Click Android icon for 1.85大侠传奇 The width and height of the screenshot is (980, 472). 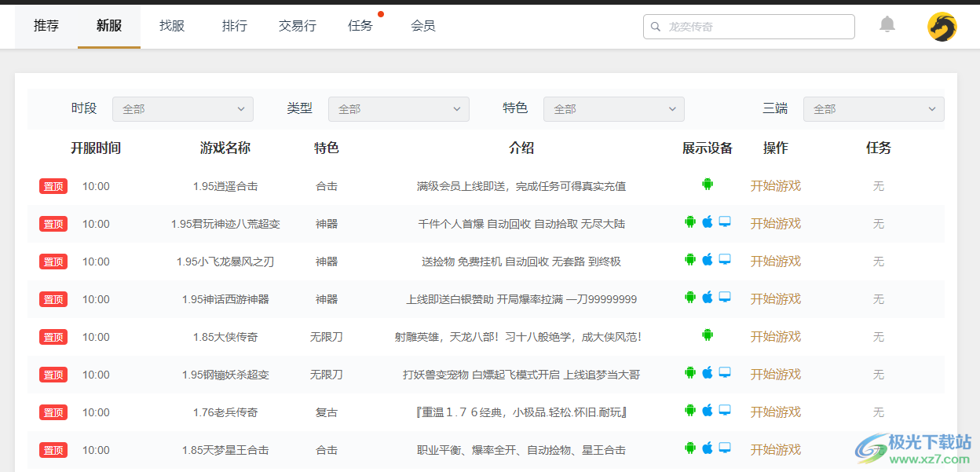click(708, 335)
